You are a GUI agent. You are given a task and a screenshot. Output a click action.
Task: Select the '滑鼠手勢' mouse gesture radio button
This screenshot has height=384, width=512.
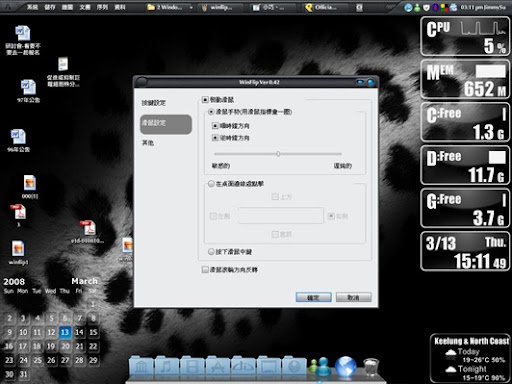[x=211, y=112]
